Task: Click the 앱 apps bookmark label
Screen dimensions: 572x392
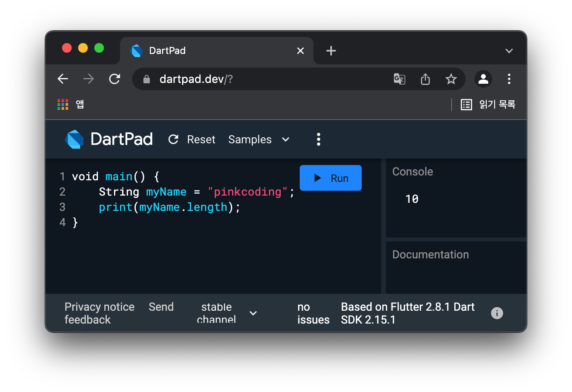Action: [80, 105]
